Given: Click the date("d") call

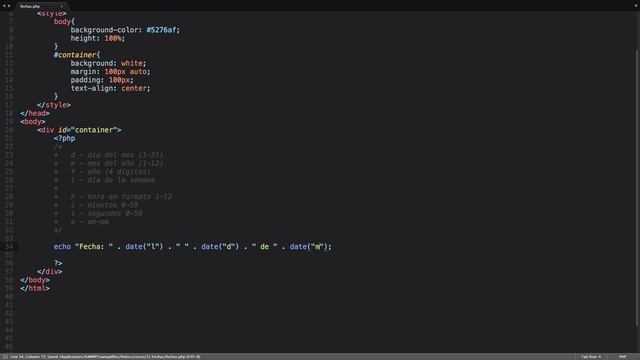Looking at the screenshot, I should (x=220, y=247).
